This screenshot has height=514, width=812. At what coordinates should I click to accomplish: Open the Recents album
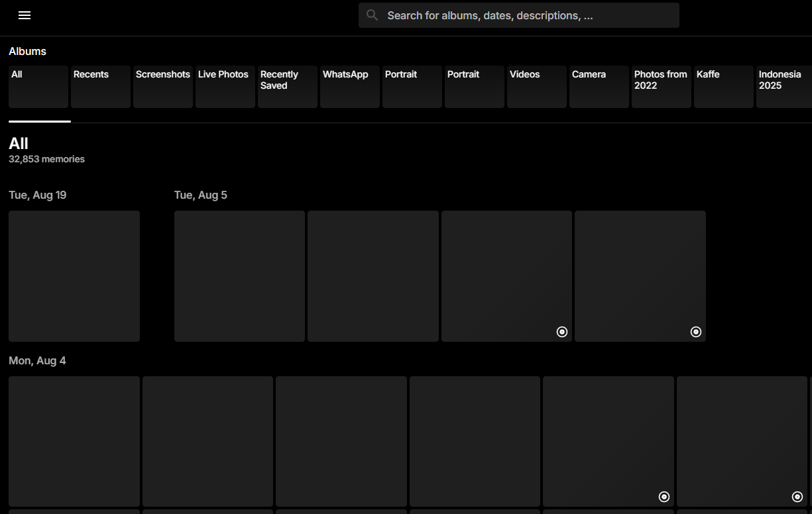[x=101, y=87]
